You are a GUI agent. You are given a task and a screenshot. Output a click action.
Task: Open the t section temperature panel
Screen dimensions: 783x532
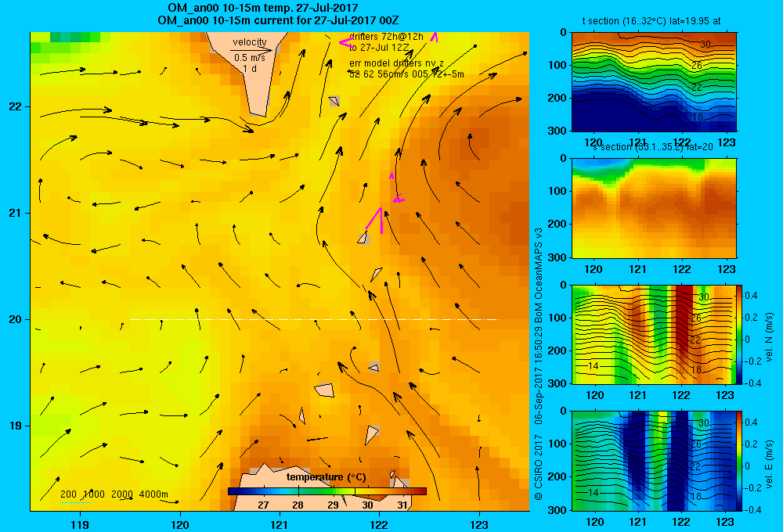pyautogui.click(x=654, y=82)
